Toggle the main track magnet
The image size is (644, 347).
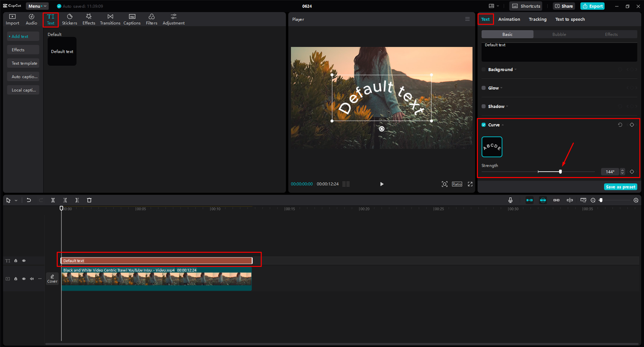[529, 200]
